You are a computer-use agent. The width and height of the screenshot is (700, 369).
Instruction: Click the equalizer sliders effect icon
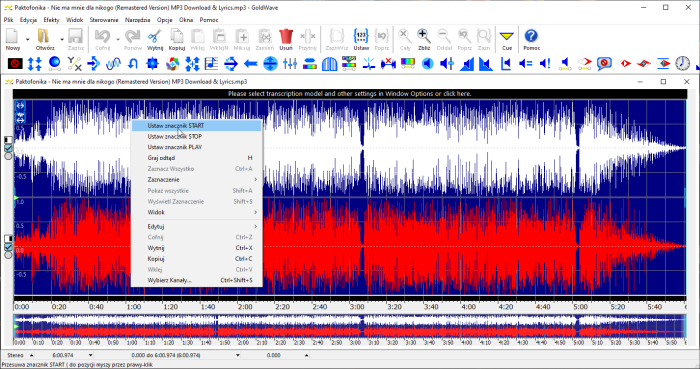pyautogui.click(x=290, y=64)
